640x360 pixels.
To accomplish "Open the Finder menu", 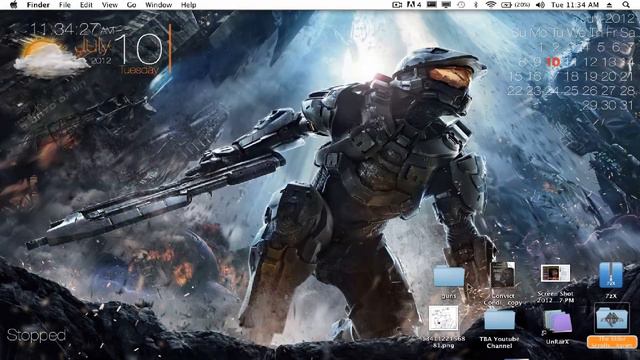I will pos(38,5).
